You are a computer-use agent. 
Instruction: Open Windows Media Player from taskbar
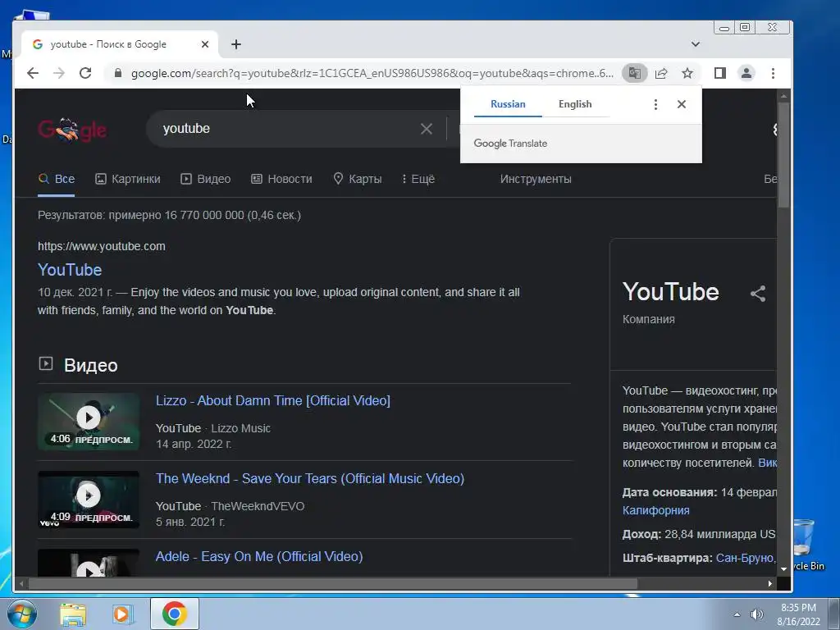click(121, 614)
